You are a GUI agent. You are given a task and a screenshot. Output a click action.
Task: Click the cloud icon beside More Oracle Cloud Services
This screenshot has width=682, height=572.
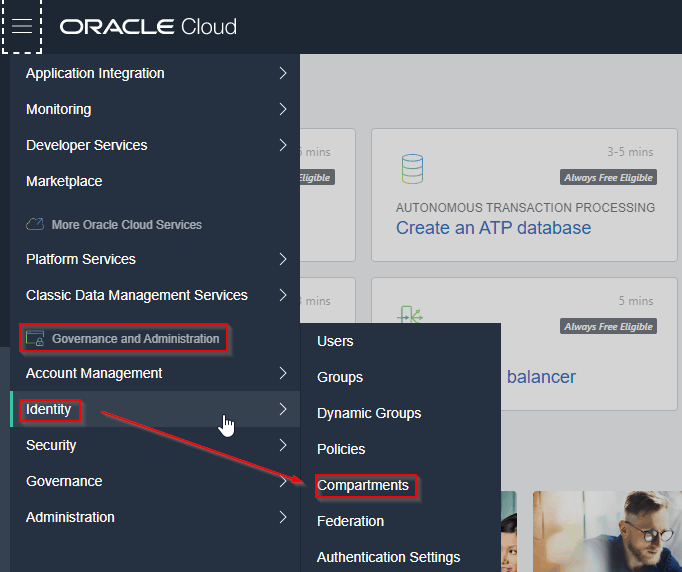point(35,225)
